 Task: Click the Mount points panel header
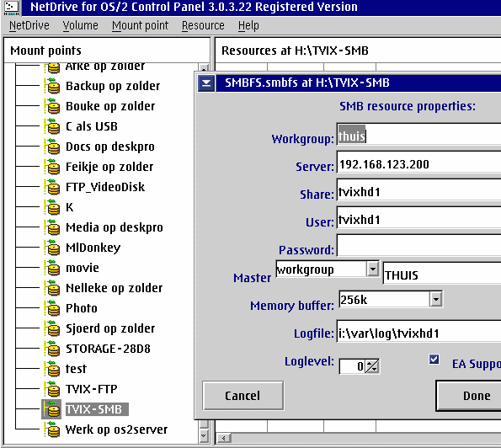pos(107,51)
